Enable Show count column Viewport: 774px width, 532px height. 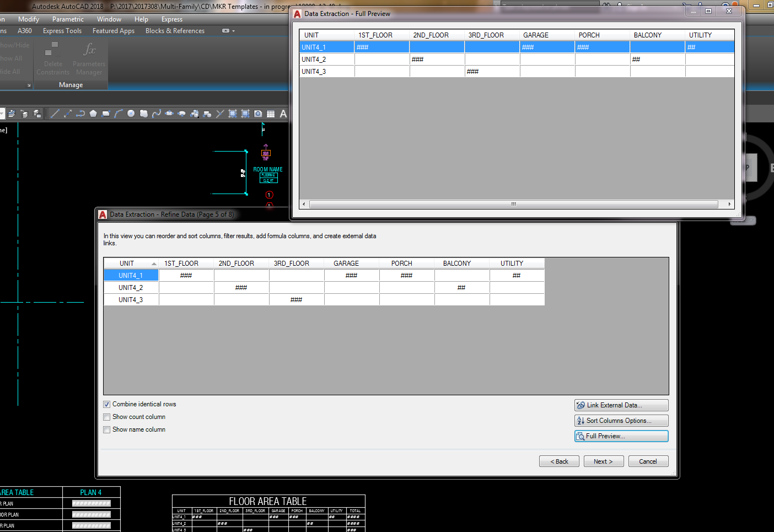pos(106,417)
